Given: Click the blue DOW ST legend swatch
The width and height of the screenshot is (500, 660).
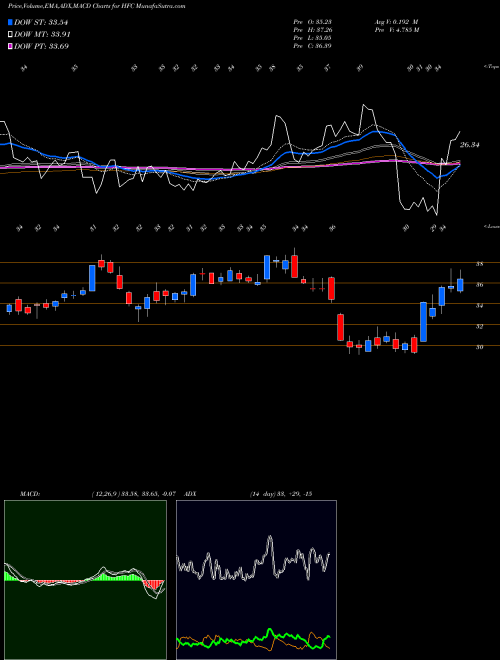Looking at the screenshot, I should (x=11, y=22).
